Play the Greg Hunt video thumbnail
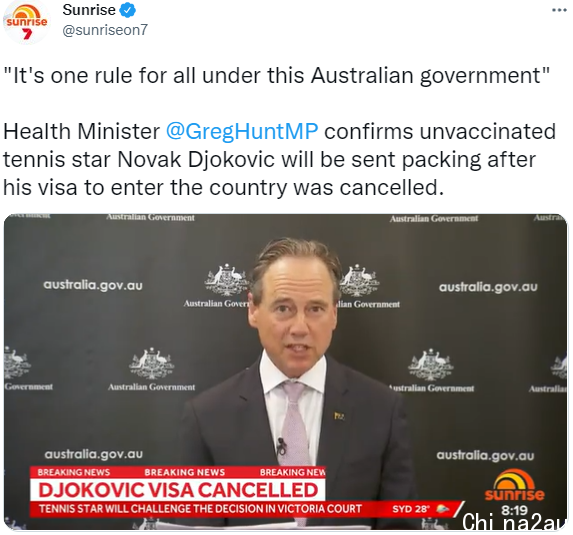The width and height of the screenshot is (573, 535). point(285,371)
